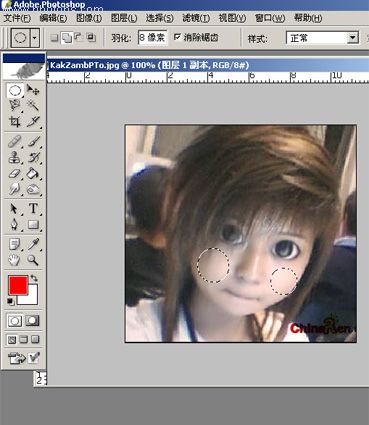Viewport: 369px width, 425px height.
Task: Activate the Eraser tool
Action: click(15, 173)
